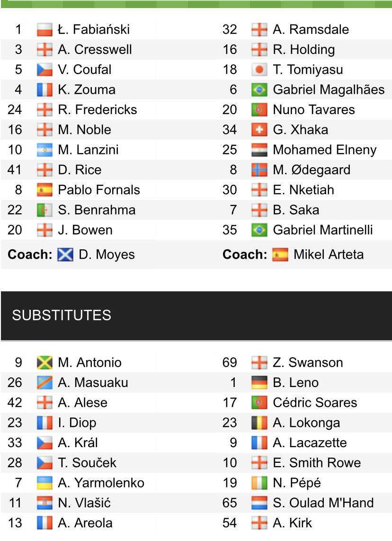Click the Japan flag beside T. Tomiyasu
This screenshot has height=541, width=392.
pyautogui.click(x=259, y=70)
